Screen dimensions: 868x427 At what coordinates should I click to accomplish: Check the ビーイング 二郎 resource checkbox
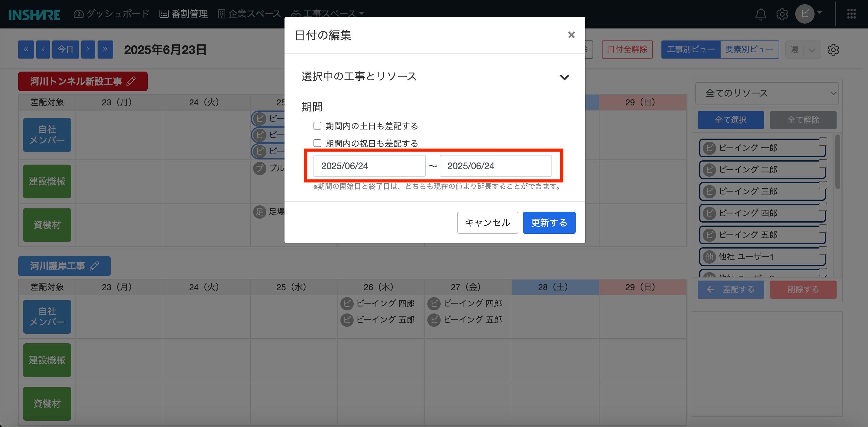(822, 163)
